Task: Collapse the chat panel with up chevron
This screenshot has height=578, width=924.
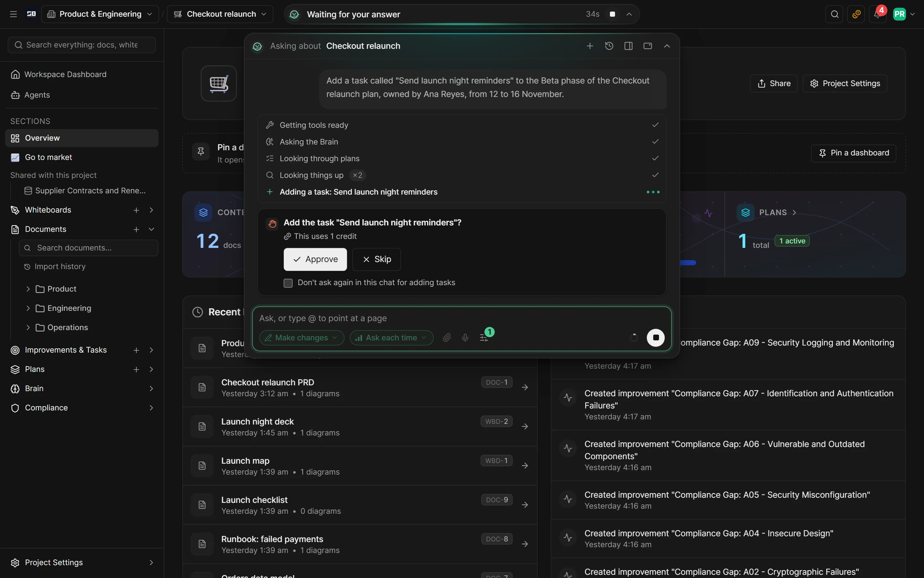Action: click(x=667, y=46)
